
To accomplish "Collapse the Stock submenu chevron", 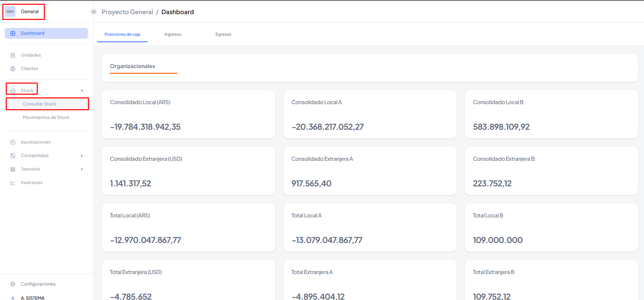I will 82,91.
